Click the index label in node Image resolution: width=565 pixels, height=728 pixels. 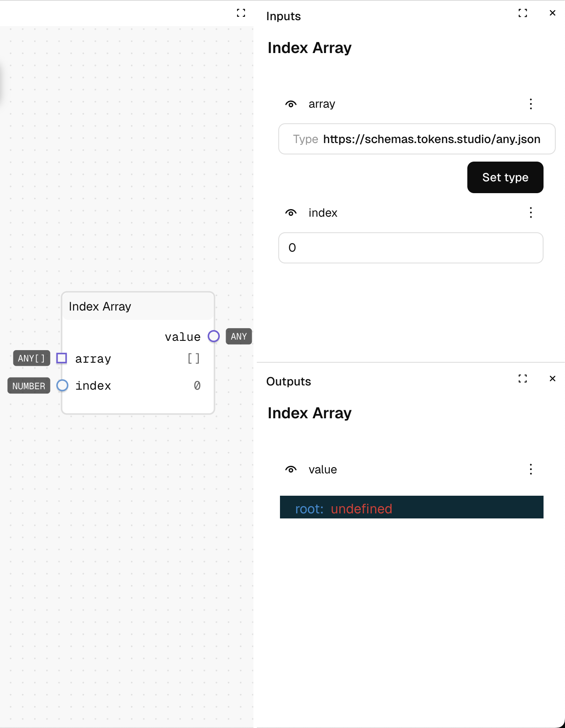pos(93,385)
